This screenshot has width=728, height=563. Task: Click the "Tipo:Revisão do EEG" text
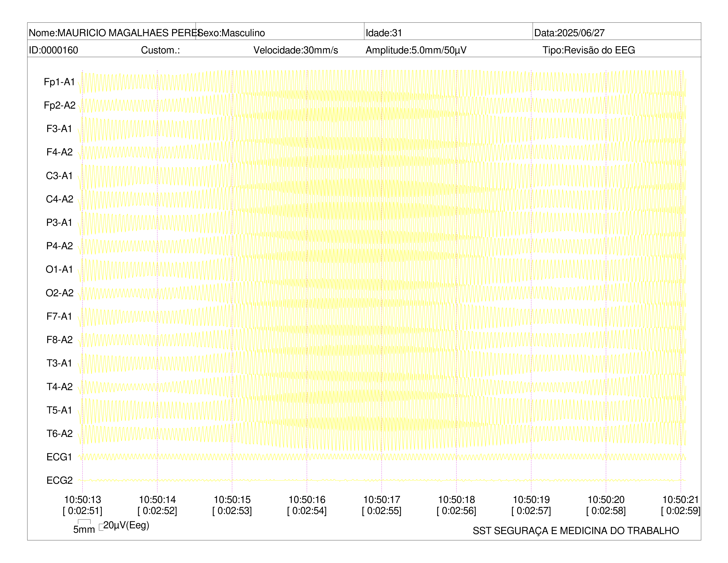click(x=589, y=50)
